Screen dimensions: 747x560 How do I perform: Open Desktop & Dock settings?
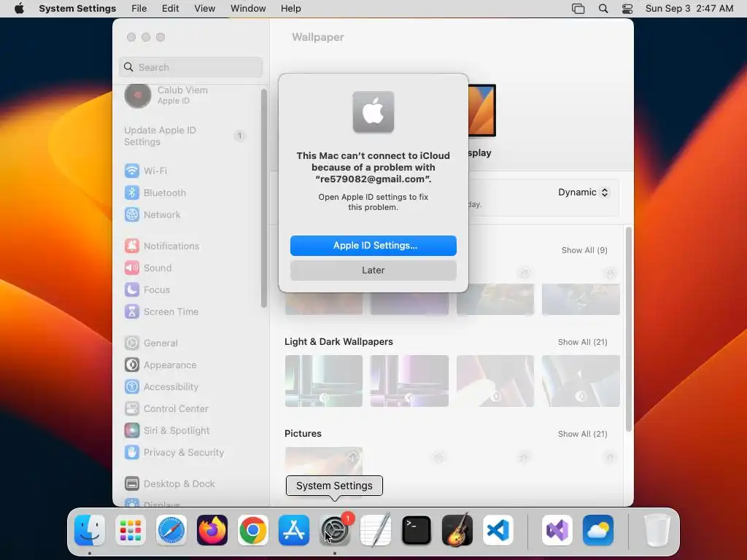[x=169, y=484]
